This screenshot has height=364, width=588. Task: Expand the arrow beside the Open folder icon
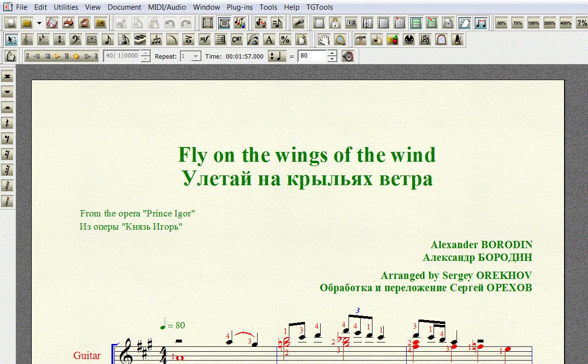(x=39, y=23)
